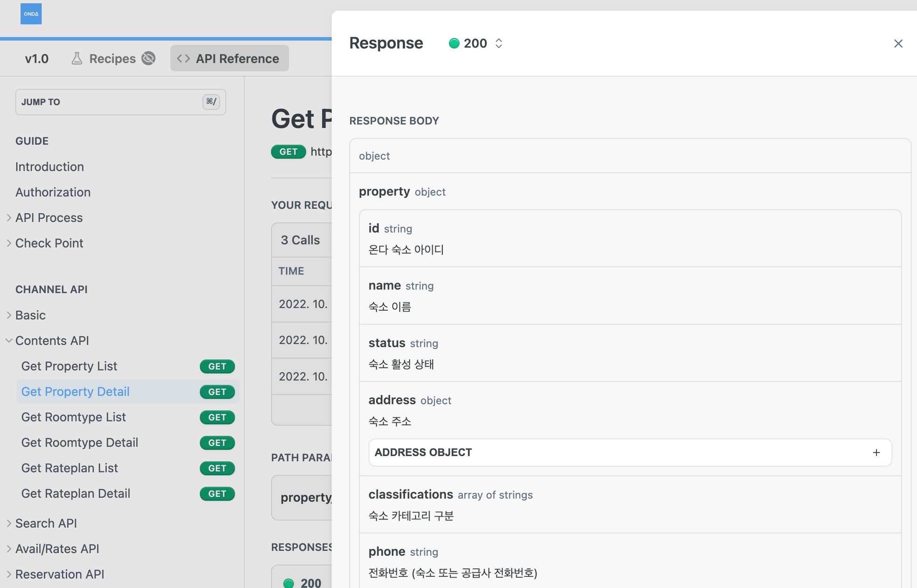Click GET badge beside Get Roomtype List

217,417
